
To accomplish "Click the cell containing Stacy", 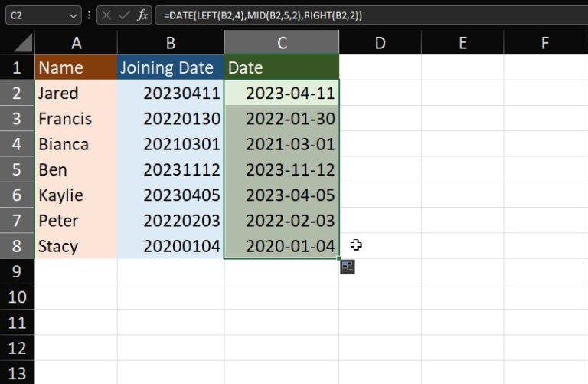I will coord(76,246).
